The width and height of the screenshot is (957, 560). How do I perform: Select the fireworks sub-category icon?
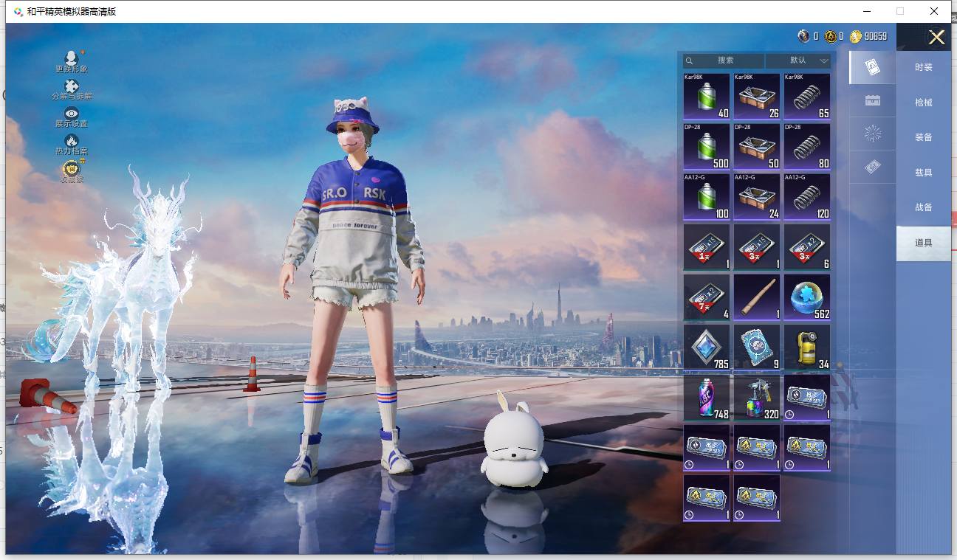[x=872, y=134]
